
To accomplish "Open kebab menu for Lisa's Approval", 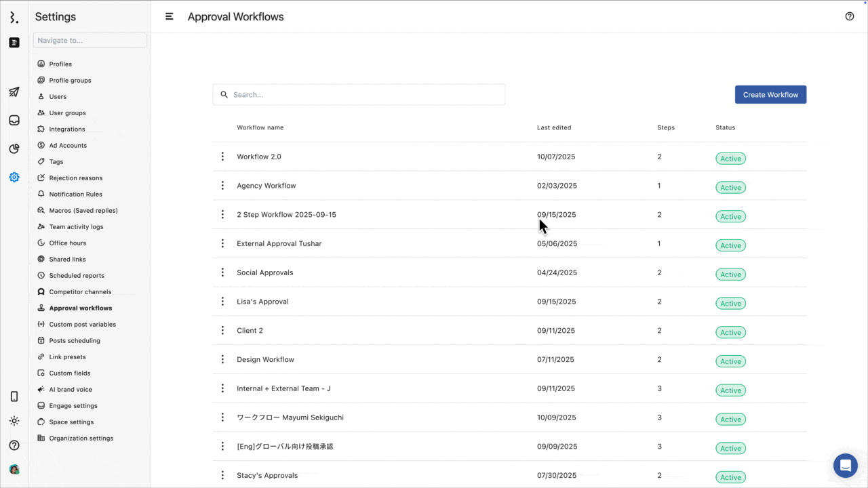I will pyautogui.click(x=222, y=302).
